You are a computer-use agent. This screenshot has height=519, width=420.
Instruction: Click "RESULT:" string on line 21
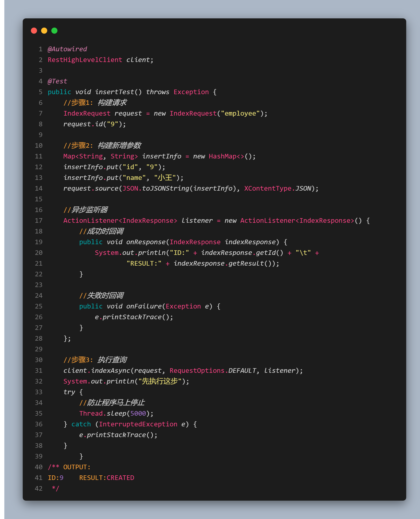click(144, 263)
